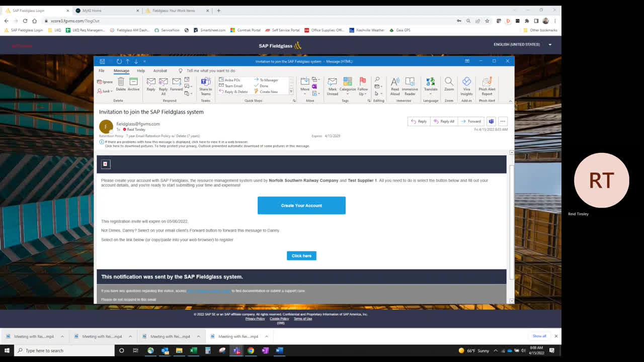Click Reply button in message header
644x362 pixels.
[x=419, y=121]
